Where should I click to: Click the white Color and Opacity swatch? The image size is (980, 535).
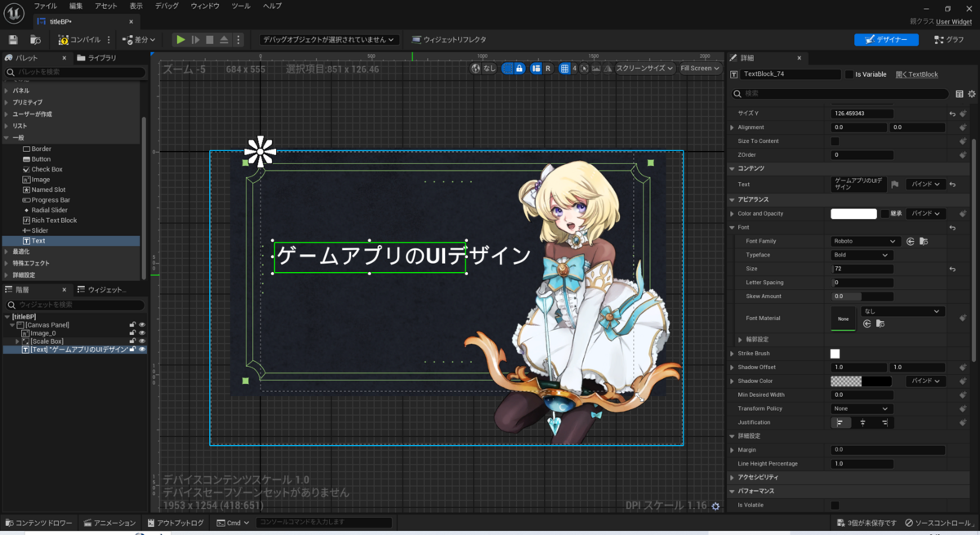pos(853,214)
